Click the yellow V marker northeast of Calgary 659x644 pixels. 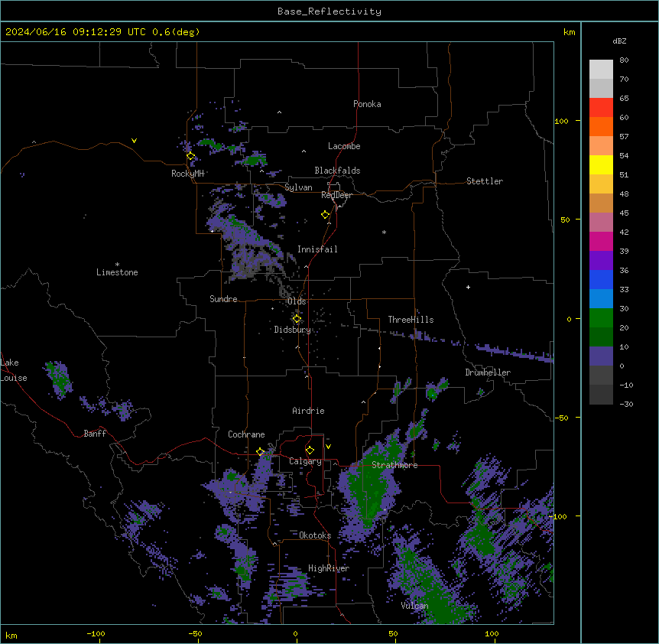point(328,447)
